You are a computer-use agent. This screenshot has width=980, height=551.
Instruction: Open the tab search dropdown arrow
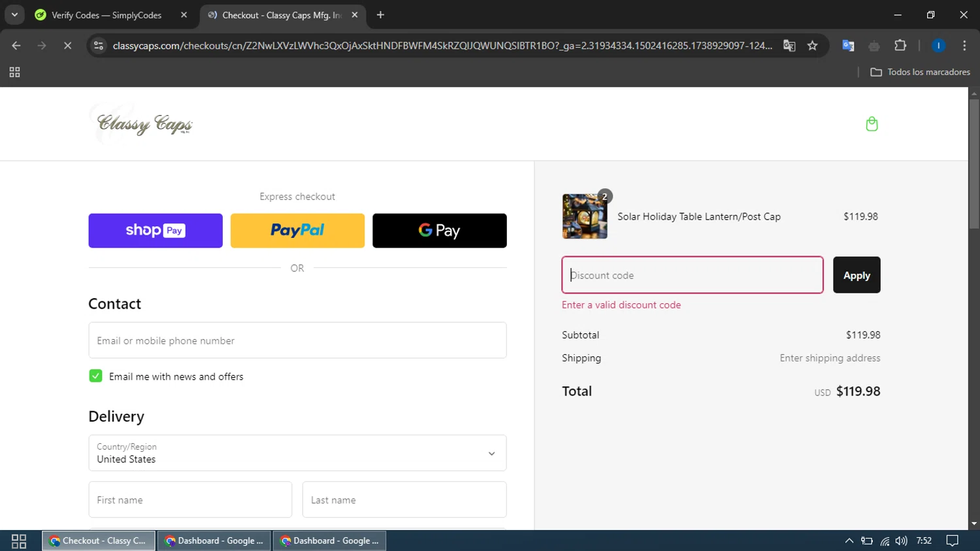[x=14, y=15]
